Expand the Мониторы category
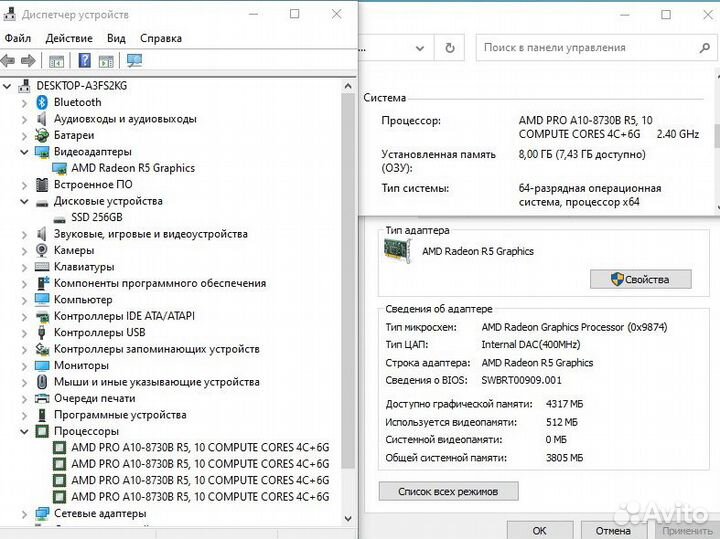 click(23, 365)
